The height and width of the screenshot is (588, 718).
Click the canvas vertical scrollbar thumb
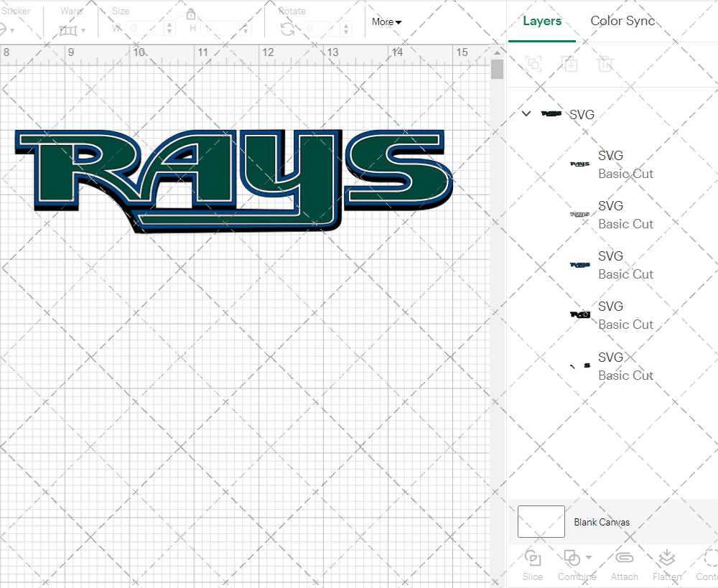497,70
